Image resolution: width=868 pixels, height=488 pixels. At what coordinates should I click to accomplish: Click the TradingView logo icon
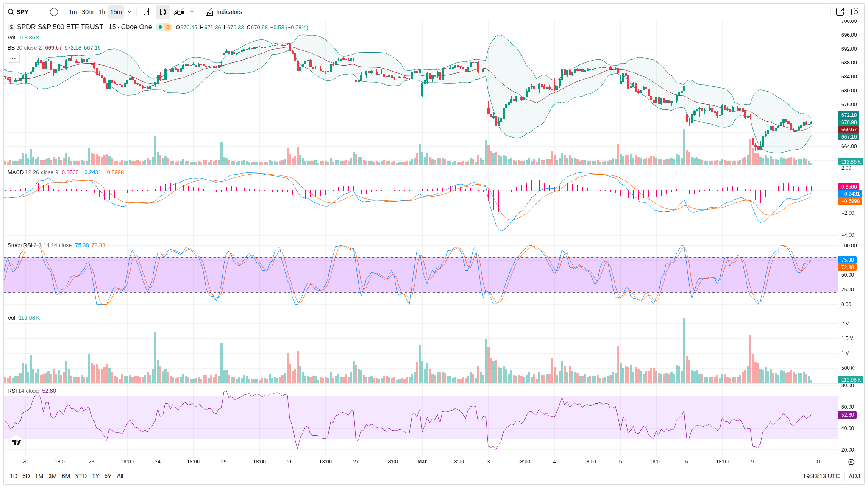click(17, 442)
